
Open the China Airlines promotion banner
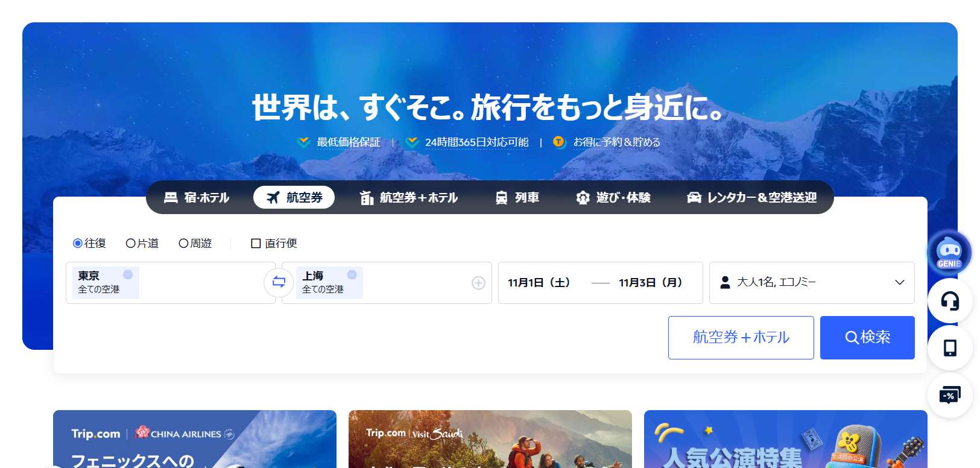[195, 439]
